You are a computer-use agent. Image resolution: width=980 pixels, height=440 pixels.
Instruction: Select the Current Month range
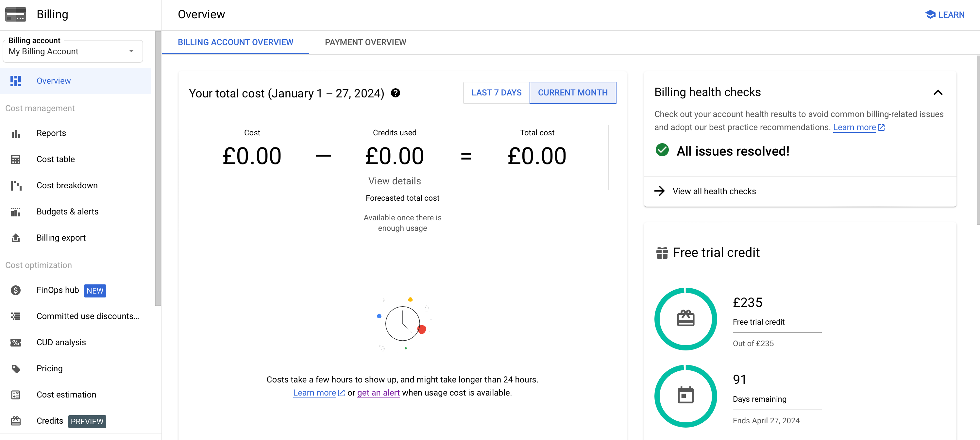click(x=573, y=93)
